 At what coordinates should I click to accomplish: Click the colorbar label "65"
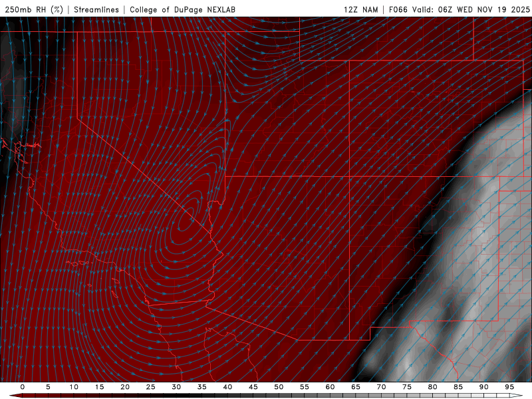pyautogui.click(x=356, y=387)
